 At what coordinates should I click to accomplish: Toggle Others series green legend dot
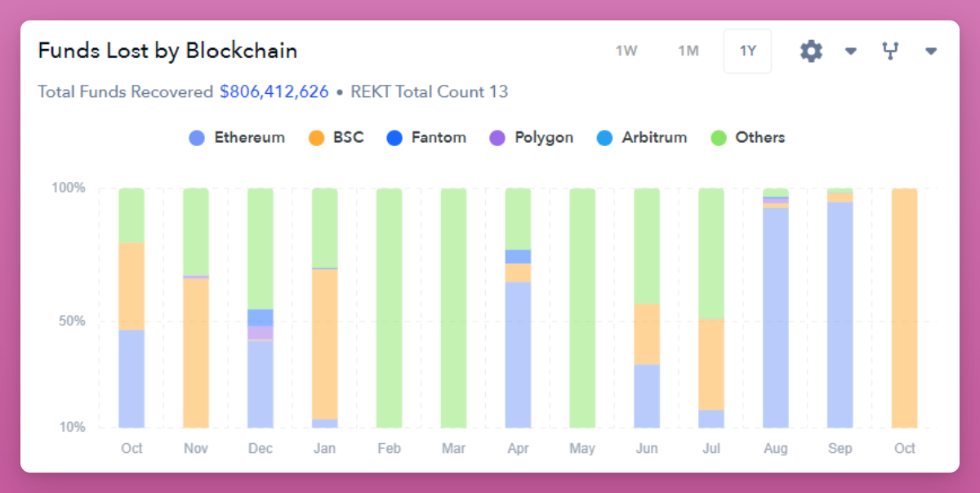[x=719, y=138]
